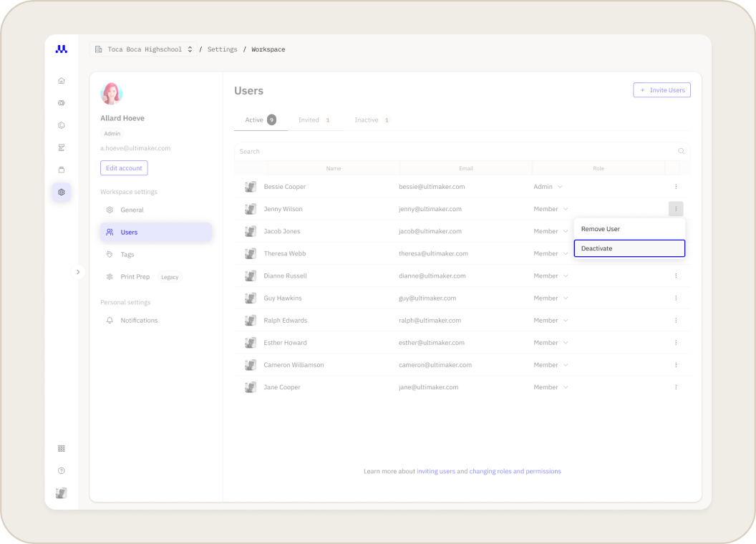
Task: Open the three-dot menu for Guy Hawkins
Action: click(676, 298)
